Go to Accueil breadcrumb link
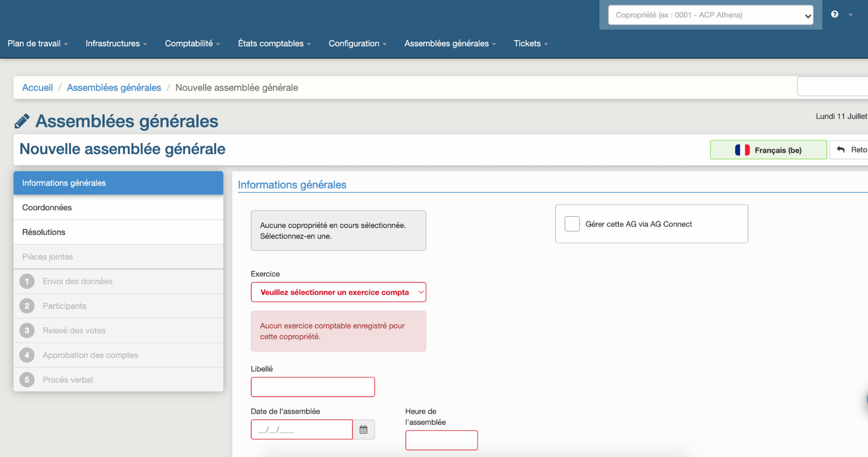This screenshot has width=868, height=457. (x=37, y=88)
